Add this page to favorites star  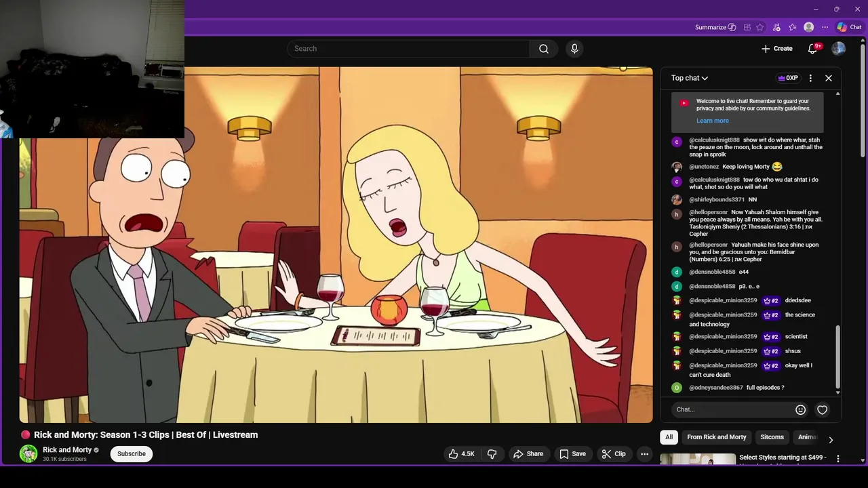coord(760,27)
